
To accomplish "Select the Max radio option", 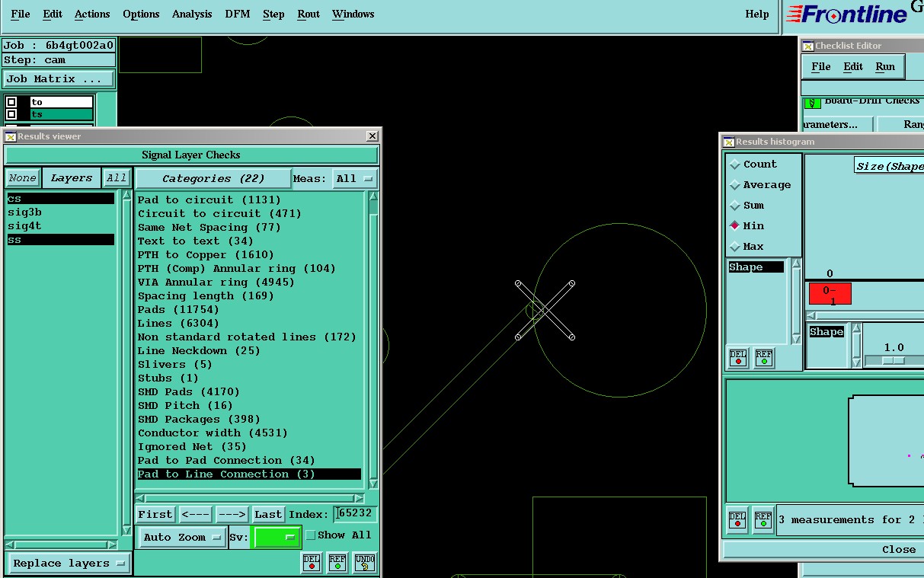I will [735, 247].
